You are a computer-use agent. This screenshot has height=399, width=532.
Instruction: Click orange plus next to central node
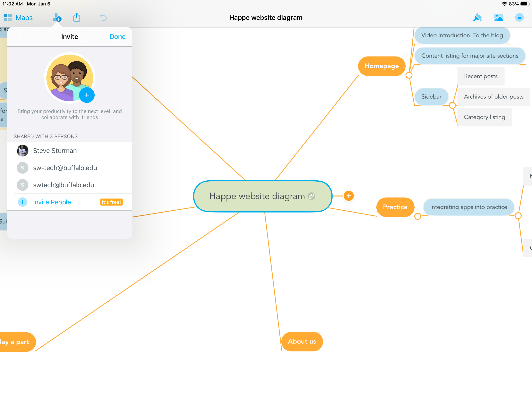pos(349,196)
